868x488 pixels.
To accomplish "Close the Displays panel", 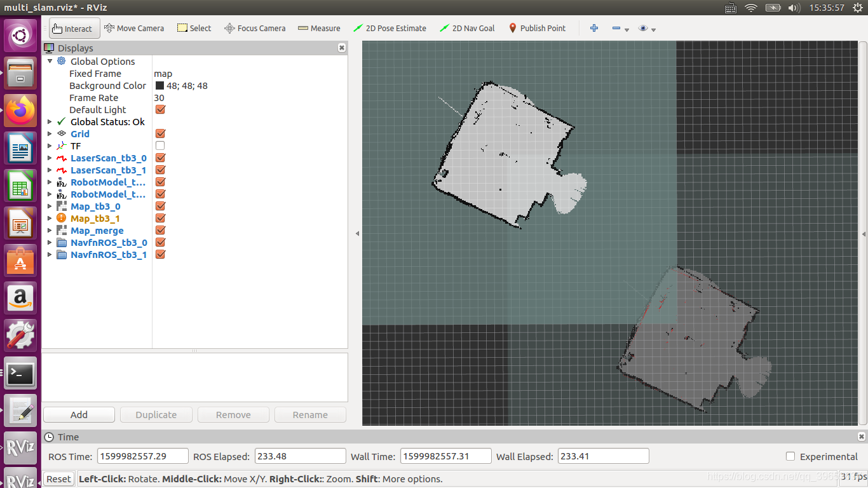I will click(342, 48).
